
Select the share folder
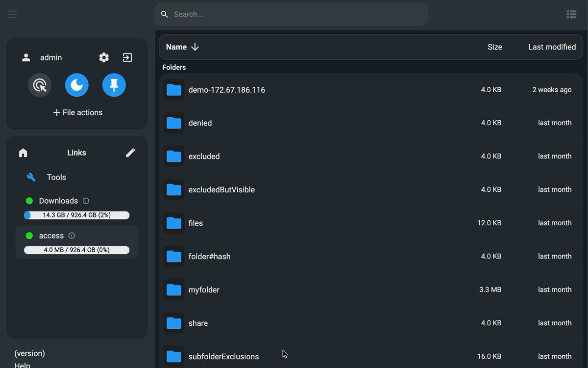tap(371, 323)
